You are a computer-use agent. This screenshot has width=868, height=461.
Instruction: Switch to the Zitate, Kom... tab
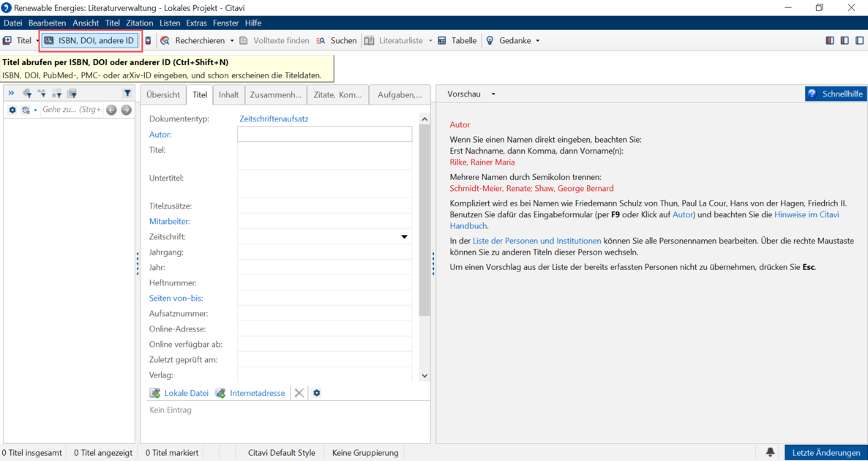pos(337,94)
